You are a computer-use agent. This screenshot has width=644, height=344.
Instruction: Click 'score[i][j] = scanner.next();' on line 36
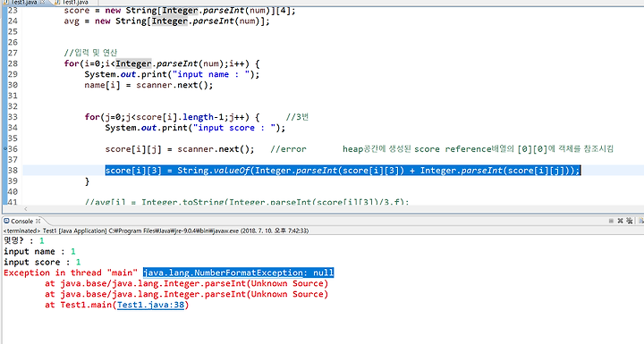click(180, 149)
